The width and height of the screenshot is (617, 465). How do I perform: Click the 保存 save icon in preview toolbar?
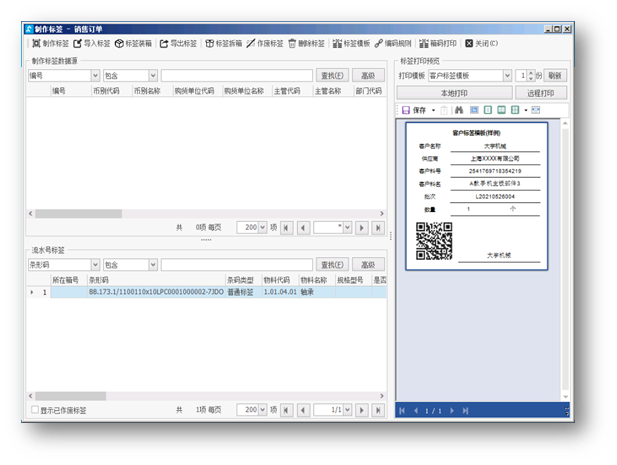[x=406, y=110]
